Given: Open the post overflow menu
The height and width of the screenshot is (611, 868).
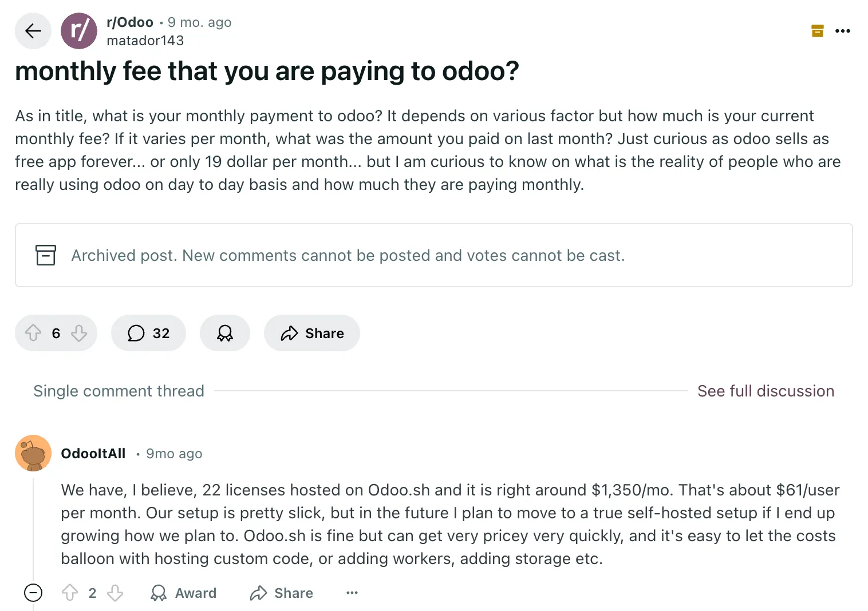Looking at the screenshot, I should [843, 31].
